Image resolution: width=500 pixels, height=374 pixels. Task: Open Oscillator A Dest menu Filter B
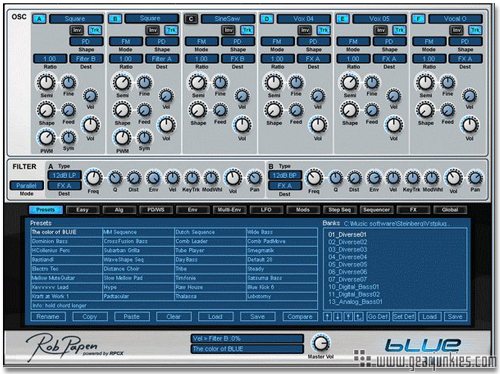click(86, 59)
